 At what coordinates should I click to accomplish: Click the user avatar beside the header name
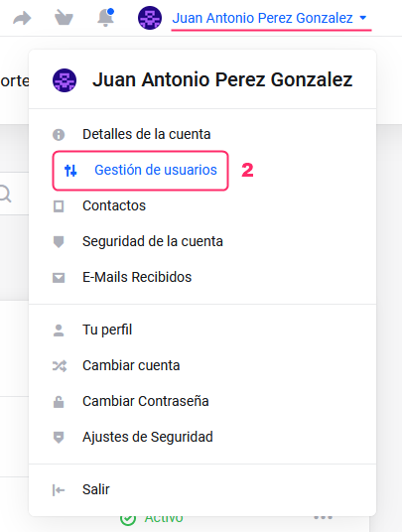click(x=150, y=18)
